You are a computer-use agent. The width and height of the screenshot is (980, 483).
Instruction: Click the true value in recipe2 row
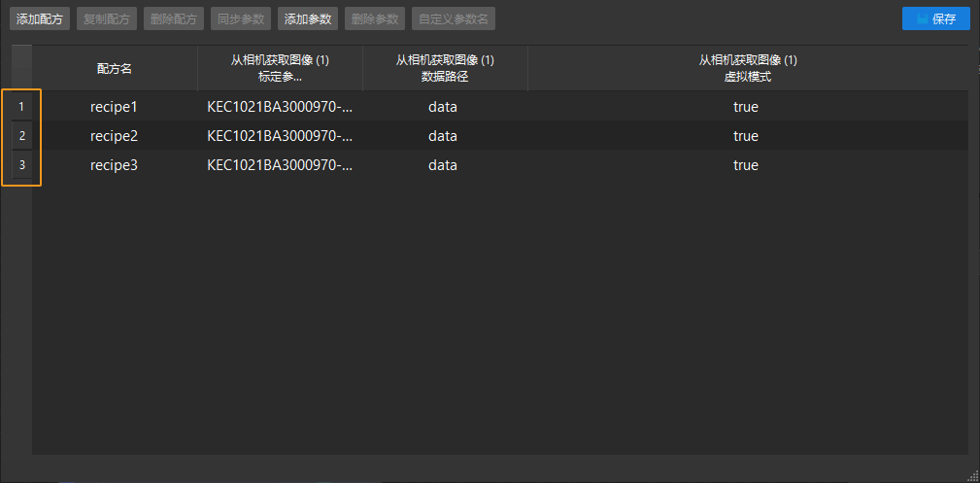tap(748, 136)
